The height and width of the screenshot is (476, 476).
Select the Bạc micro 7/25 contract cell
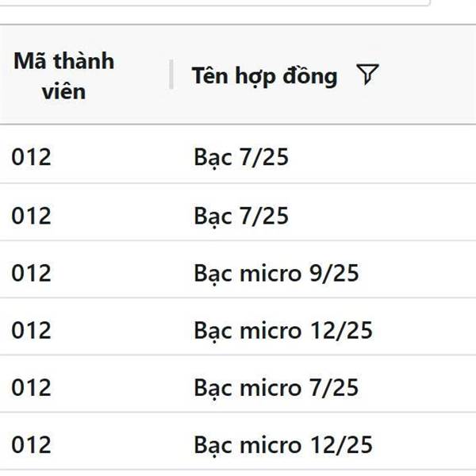pyautogui.click(x=276, y=388)
